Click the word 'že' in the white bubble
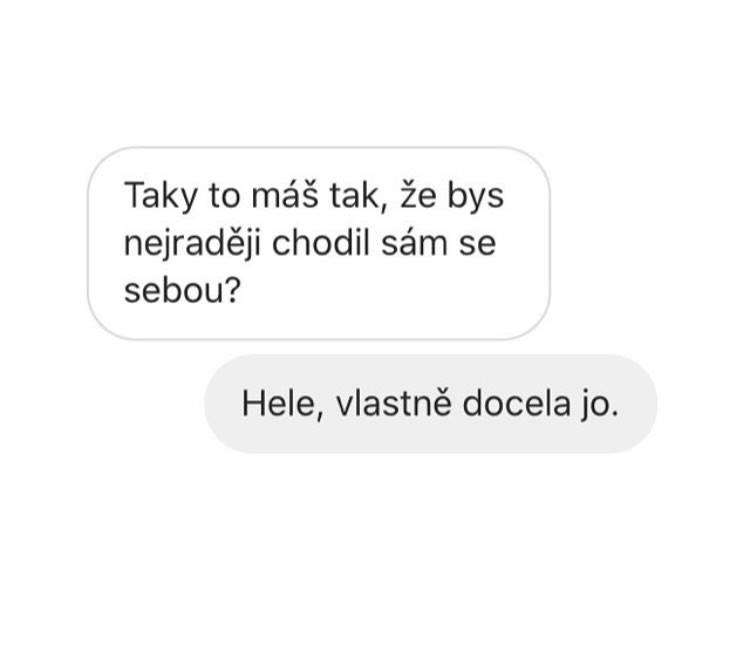This screenshot has width=750, height=651. tap(418, 195)
